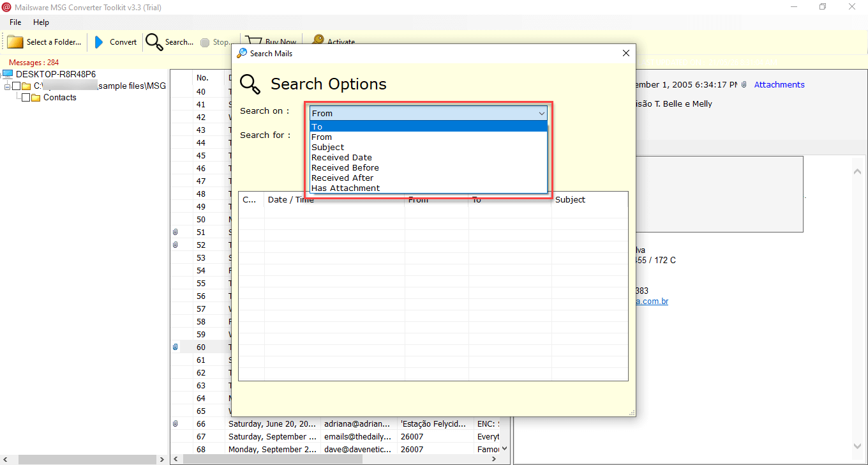The width and height of the screenshot is (868, 465).
Task: Select the Contacts tree item
Action: point(60,98)
